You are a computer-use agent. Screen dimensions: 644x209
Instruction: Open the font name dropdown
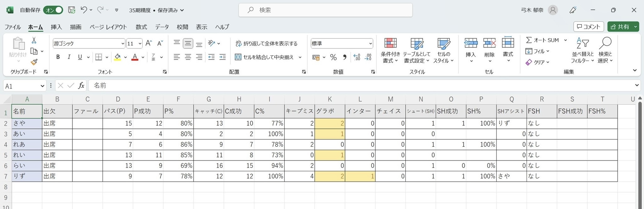click(123, 44)
